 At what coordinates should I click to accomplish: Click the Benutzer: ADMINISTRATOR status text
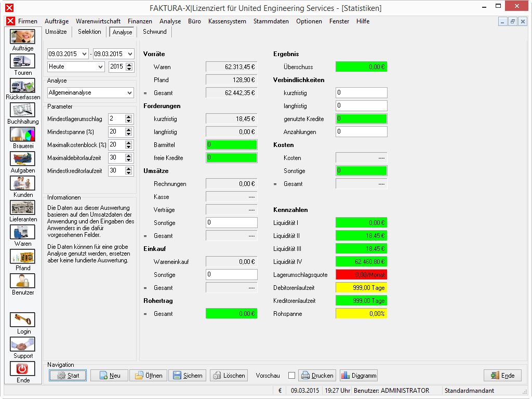pyautogui.click(x=391, y=391)
